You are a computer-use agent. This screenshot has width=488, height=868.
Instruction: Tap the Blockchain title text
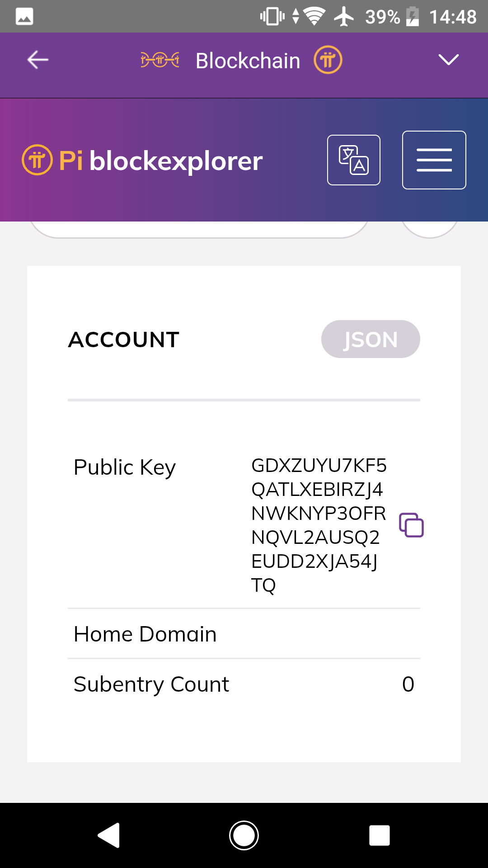(x=248, y=61)
